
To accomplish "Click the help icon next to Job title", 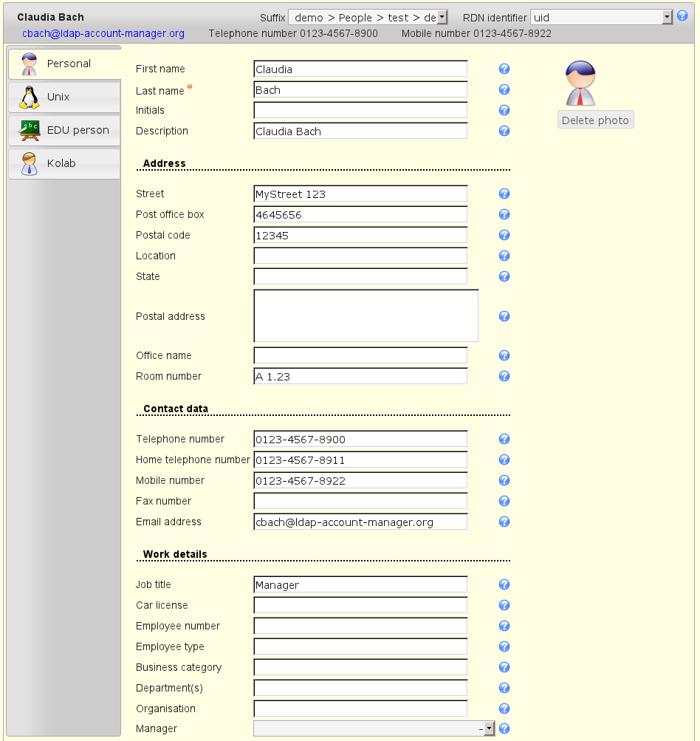I will point(504,584).
